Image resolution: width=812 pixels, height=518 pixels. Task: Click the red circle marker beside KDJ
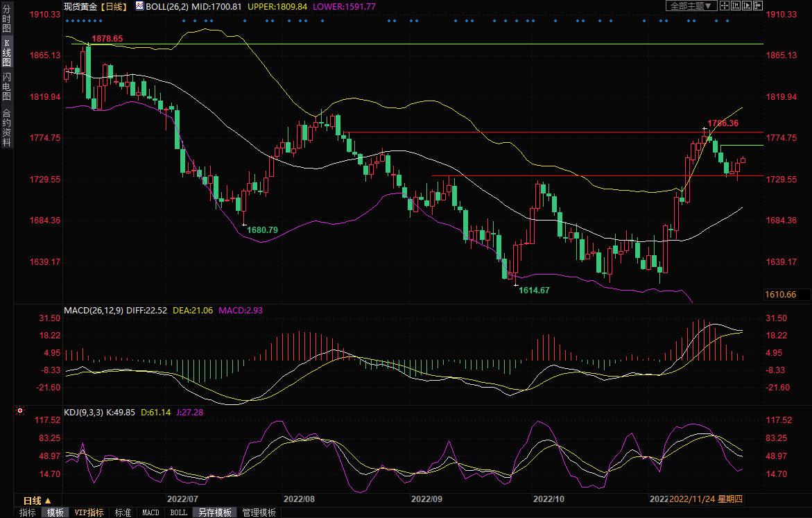pyautogui.click(x=20, y=411)
